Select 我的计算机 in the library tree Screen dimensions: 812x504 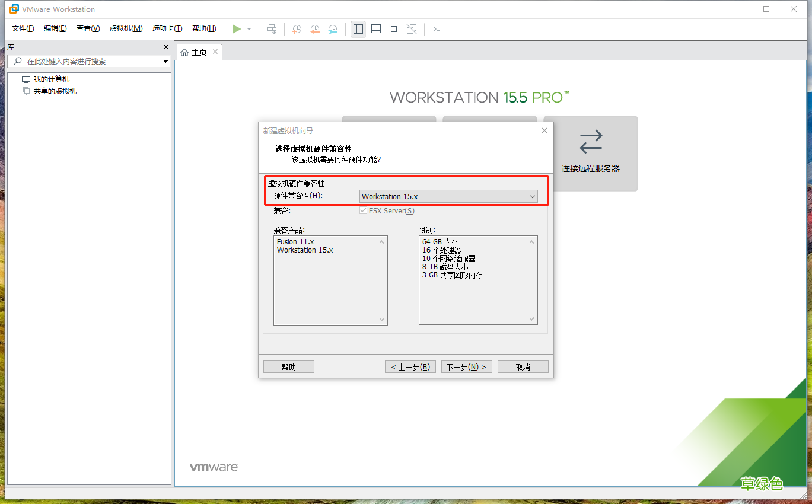tap(52, 78)
